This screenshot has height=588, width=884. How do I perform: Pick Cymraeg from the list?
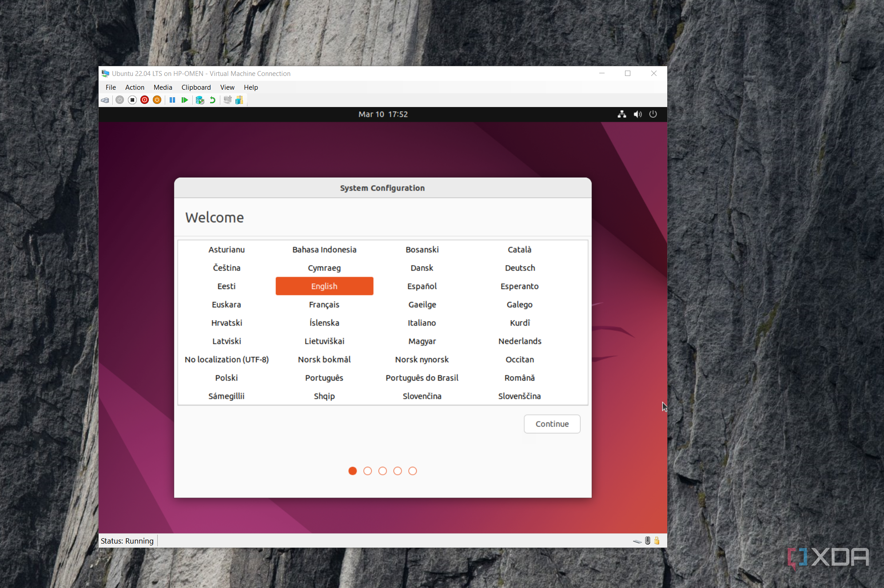click(x=324, y=268)
